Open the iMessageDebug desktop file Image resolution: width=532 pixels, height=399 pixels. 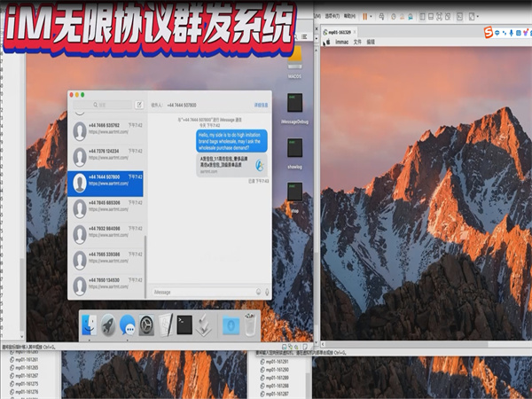(x=296, y=105)
